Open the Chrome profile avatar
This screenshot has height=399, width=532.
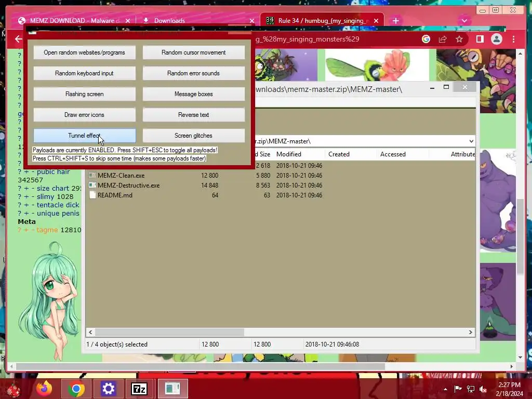pyautogui.click(x=496, y=39)
